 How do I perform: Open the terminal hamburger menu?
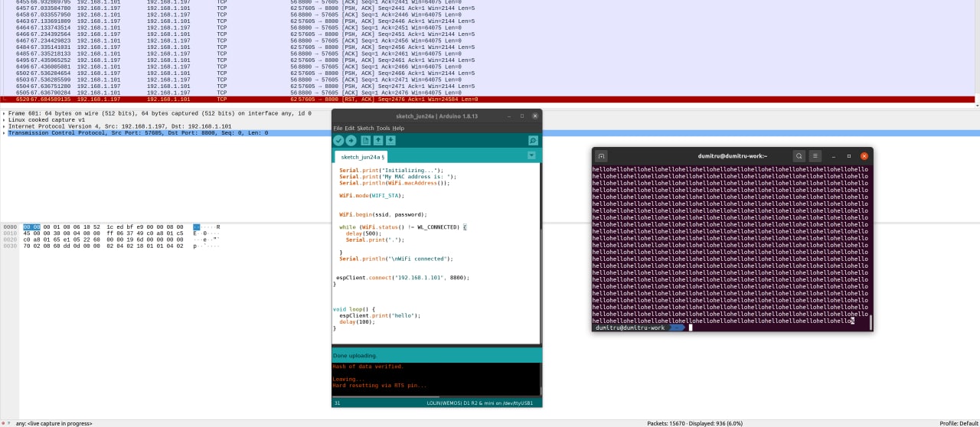(x=815, y=156)
